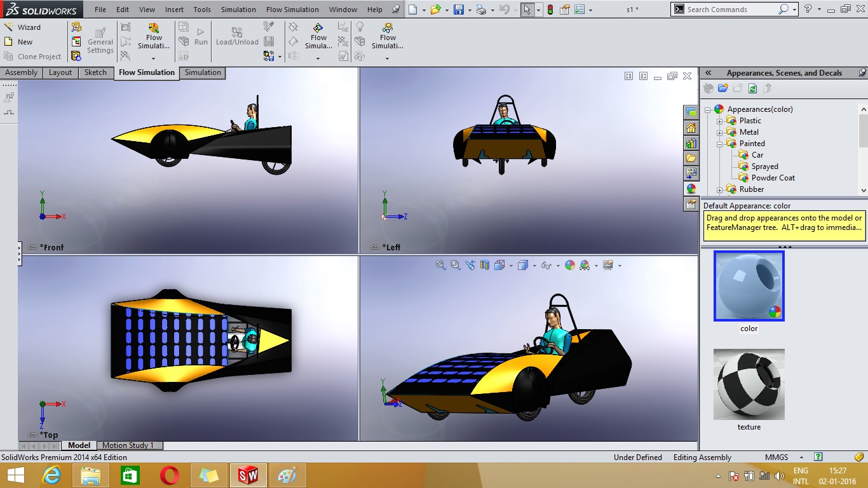868x488 pixels.
Task: Switch to the Simulation tab
Action: tap(203, 72)
